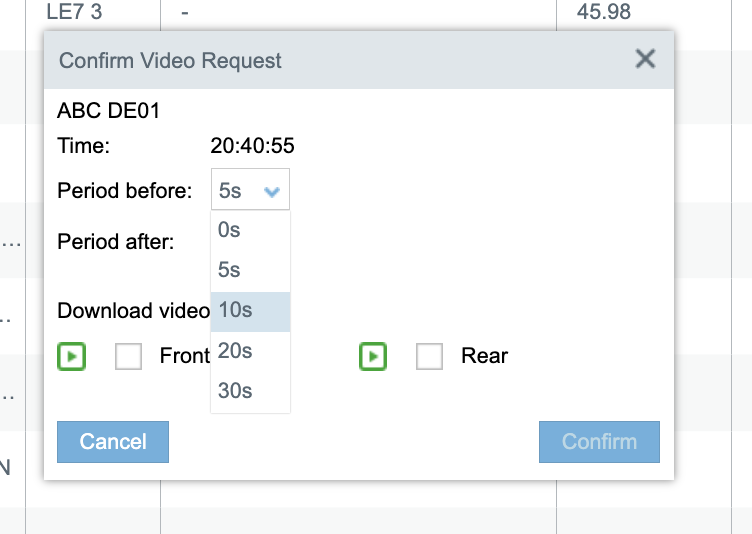Click the Download video label
Viewport: 752px width, 534px height.
click(133, 311)
